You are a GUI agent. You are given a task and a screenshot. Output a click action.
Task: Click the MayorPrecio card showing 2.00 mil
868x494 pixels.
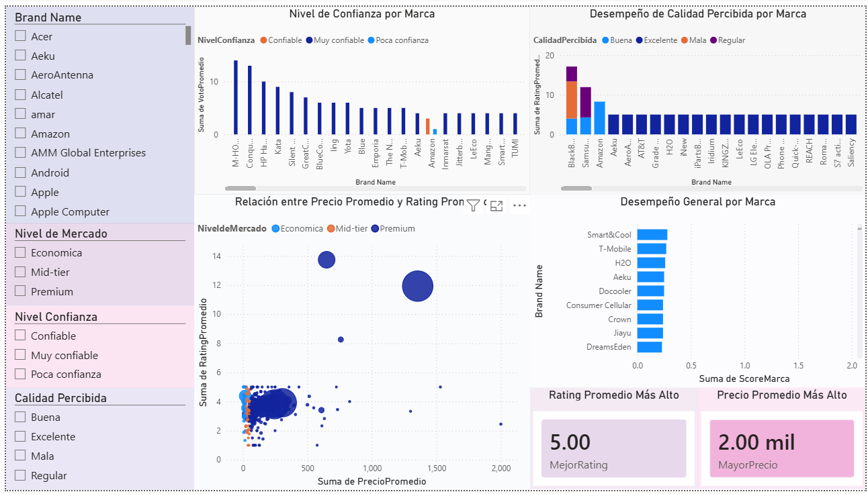(781, 449)
